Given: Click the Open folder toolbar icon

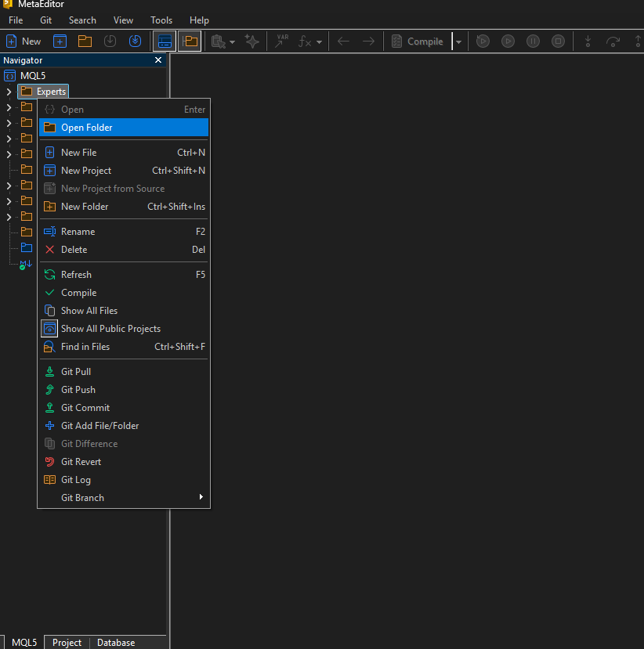Looking at the screenshot, I should pyautogui.click(x=85, y=41).
